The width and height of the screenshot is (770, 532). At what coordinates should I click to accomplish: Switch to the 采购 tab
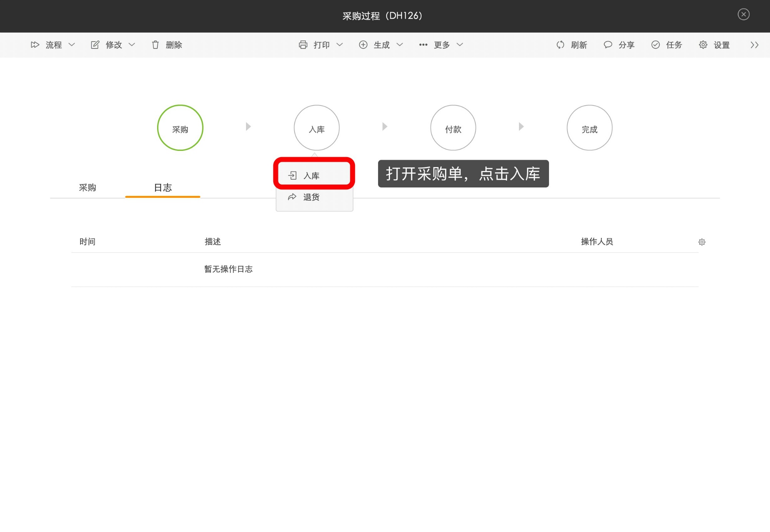(x=87, y=188)
